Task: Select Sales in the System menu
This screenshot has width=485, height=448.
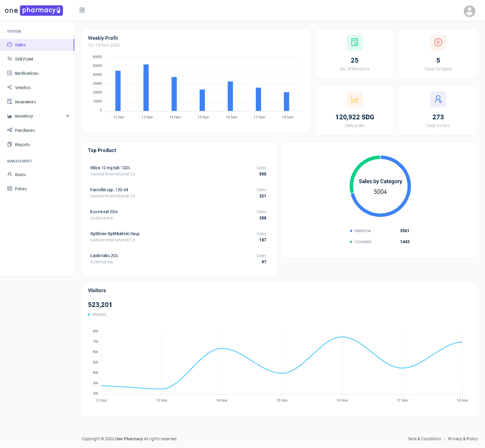Action: [x=20, y=45]
